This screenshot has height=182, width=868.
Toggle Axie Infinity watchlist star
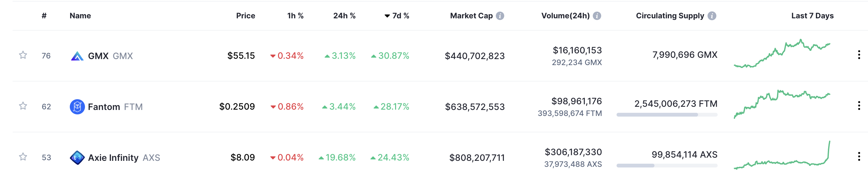tap(23, 157)
